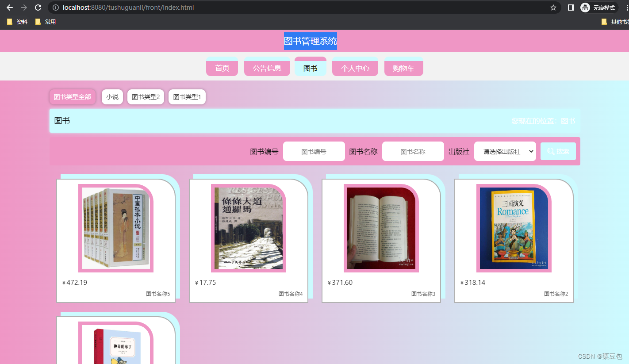Filter books by 小说
Viewport: 629px width, 364px height.
(112, 97)
